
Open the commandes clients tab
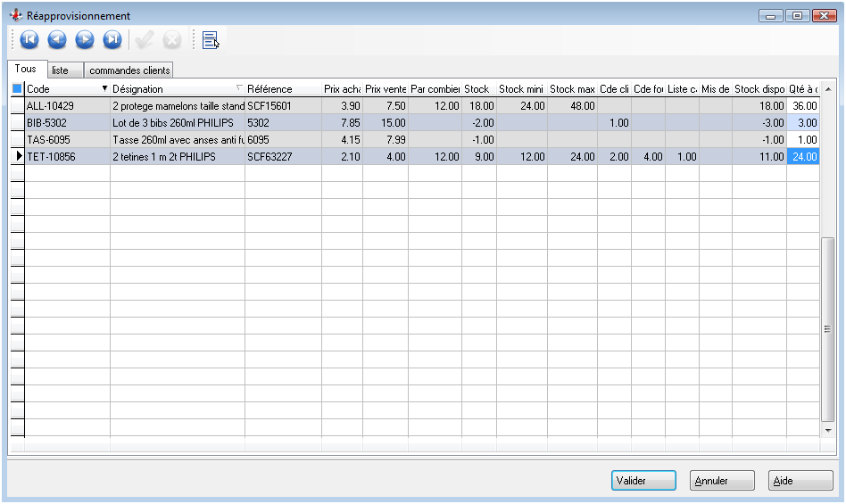pyautogui.click(x=129, y=70)
